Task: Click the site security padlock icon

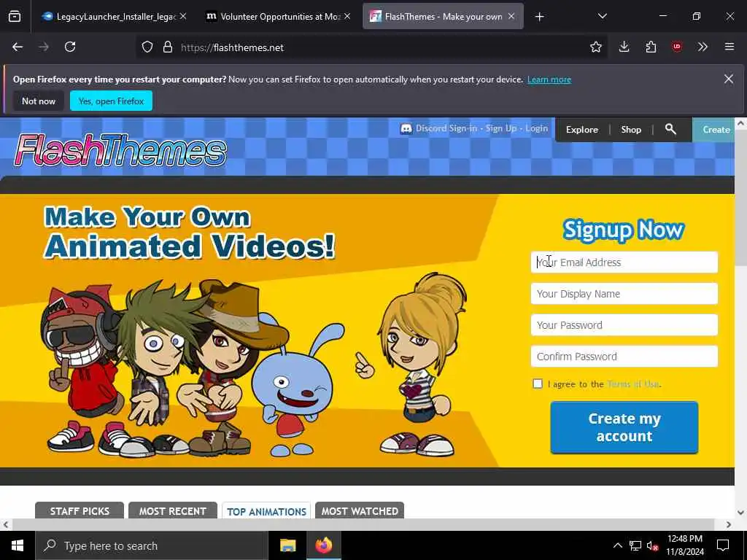Action: click(x=168, y=47)
